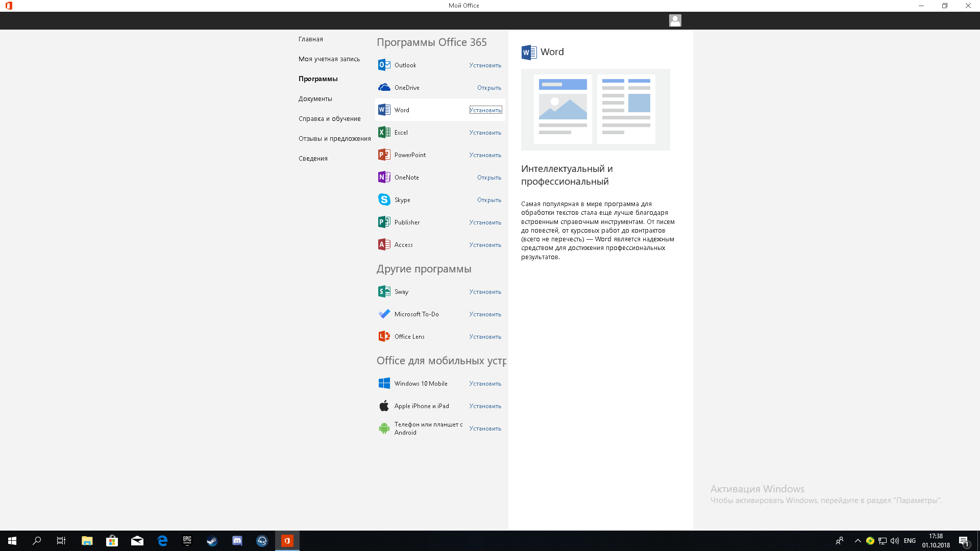
Task: Launch Microsoft Edge from taskbar
Action: point(162,541)
